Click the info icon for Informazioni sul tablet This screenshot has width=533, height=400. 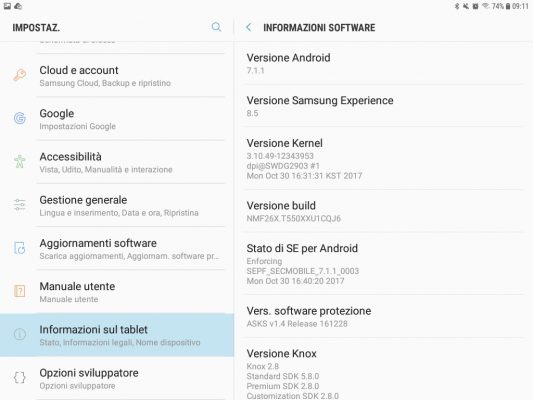20,334
